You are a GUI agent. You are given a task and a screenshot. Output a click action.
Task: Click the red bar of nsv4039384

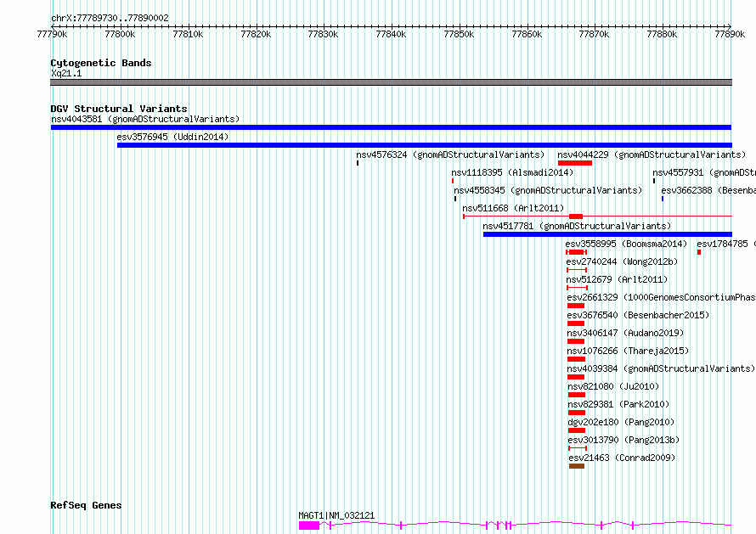(576, 377)
